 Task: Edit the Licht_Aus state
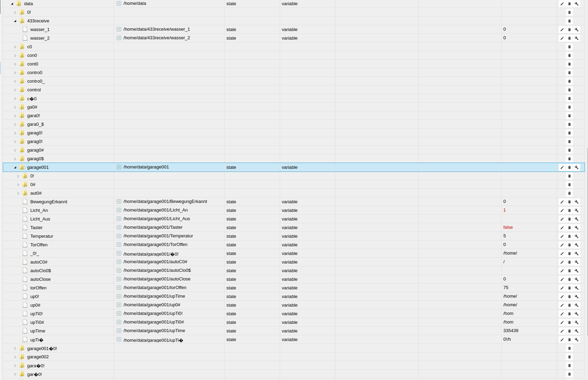[x=562, y=219]
